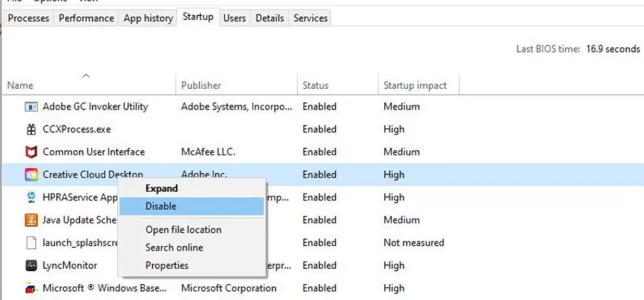Screen dimensions: 644x300
Task: Select Disable from the context menu
Action: (x=161, y=207)
